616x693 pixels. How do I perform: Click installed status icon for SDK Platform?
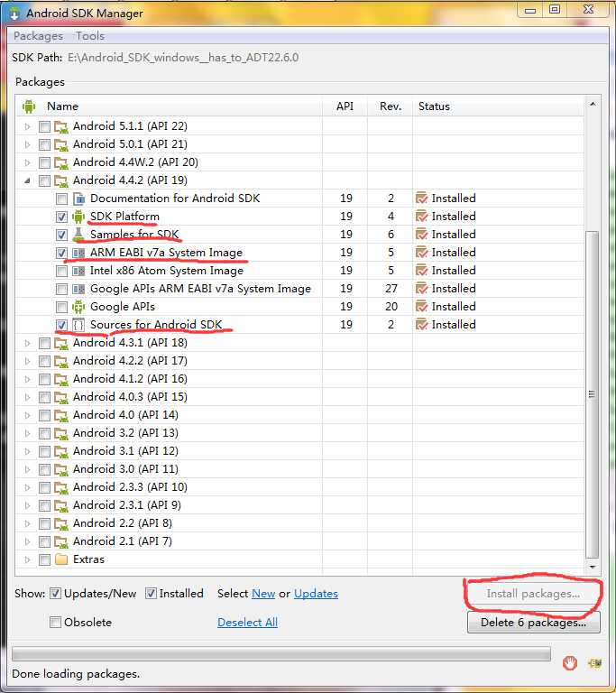point(421,217)
